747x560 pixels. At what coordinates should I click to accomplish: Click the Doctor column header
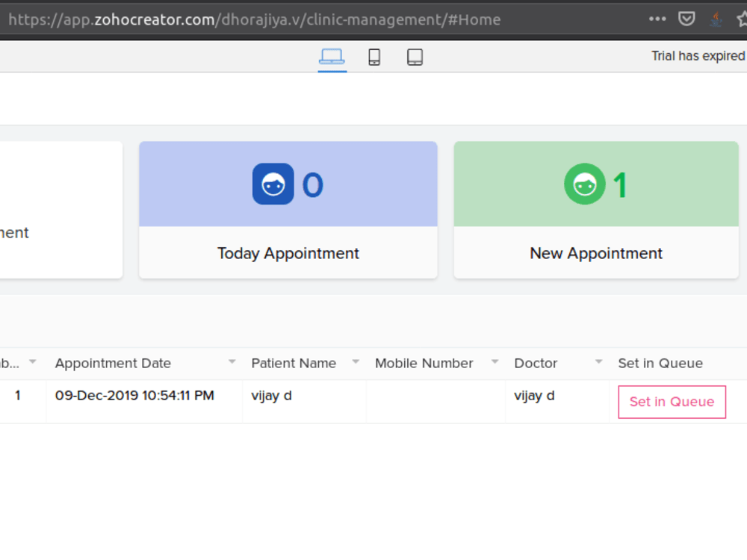coord(536,364)
